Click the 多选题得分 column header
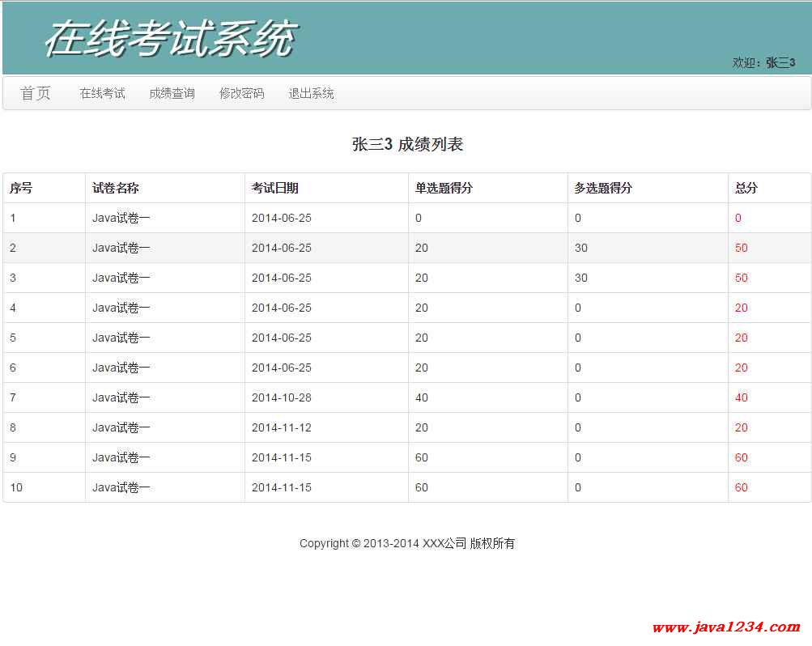 tap(603, 188)
